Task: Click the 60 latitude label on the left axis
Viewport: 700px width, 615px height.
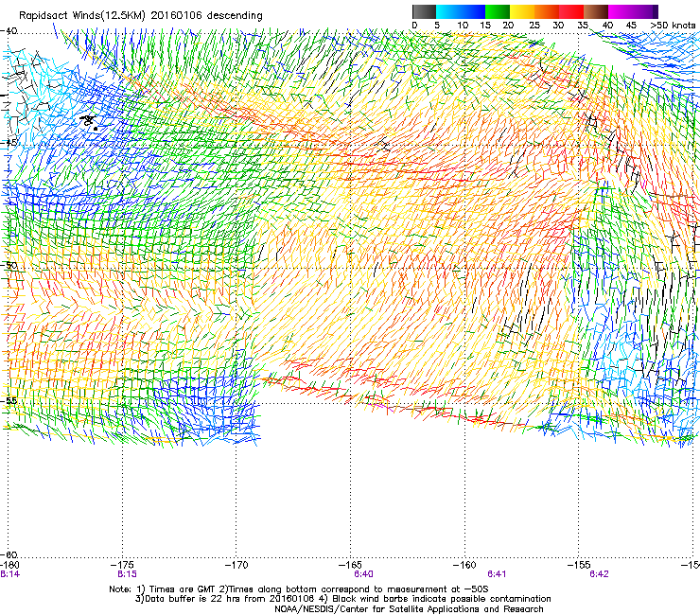Action: 9,554
